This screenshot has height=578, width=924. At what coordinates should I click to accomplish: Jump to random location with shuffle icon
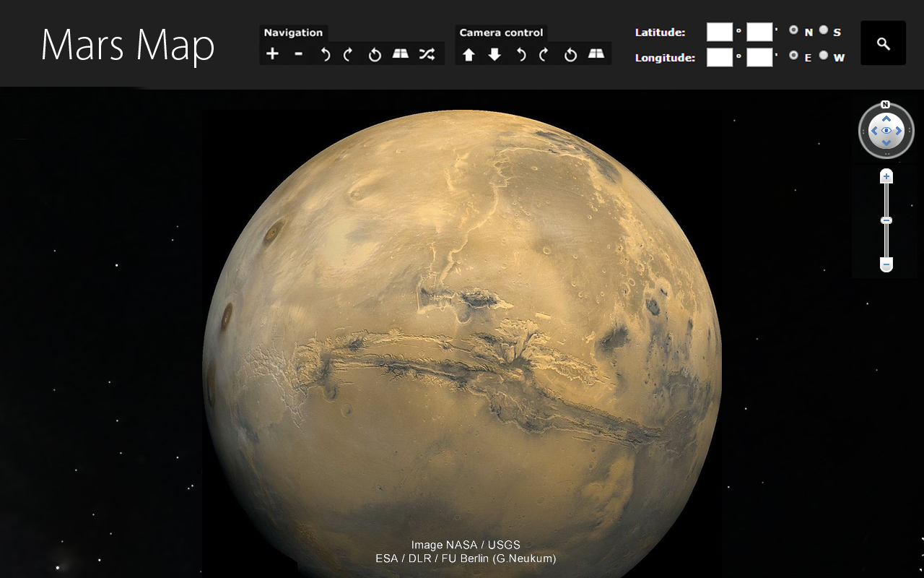[x=427, y=54]
